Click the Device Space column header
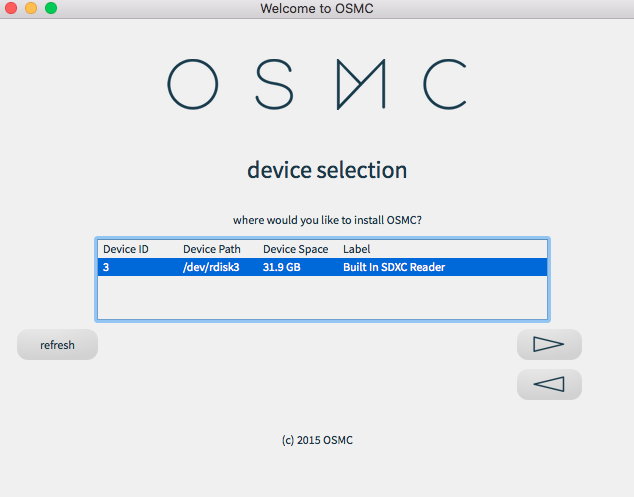 pos(296,249)
